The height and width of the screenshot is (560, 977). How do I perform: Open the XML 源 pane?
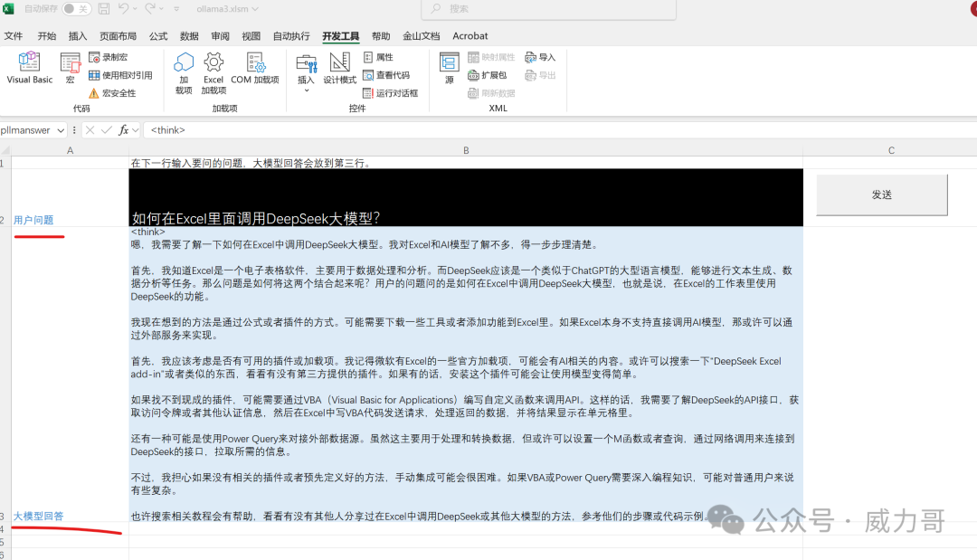pos(449,68)
